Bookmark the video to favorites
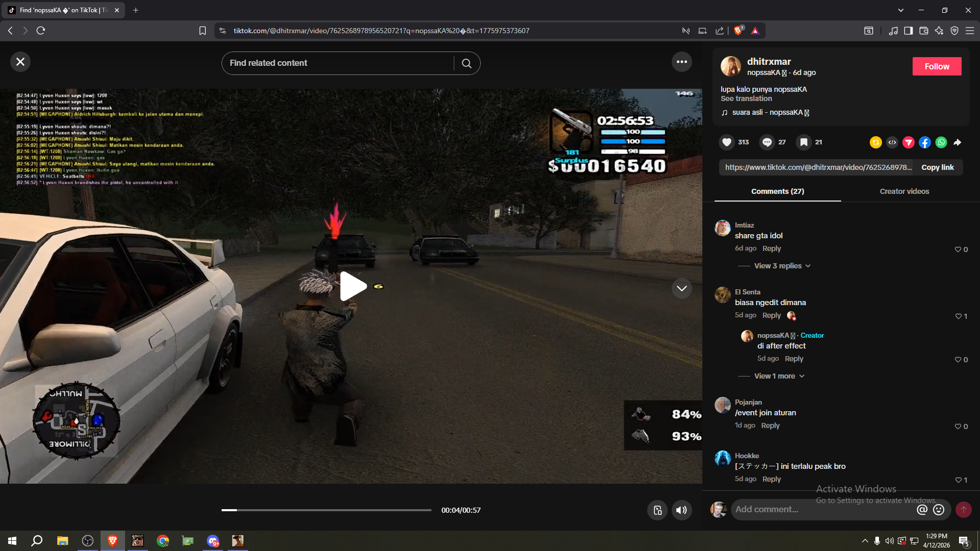 (804, 142)
